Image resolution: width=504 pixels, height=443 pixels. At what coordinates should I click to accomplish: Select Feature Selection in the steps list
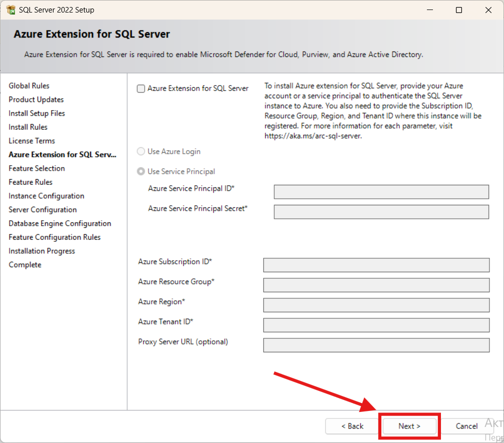37,169
